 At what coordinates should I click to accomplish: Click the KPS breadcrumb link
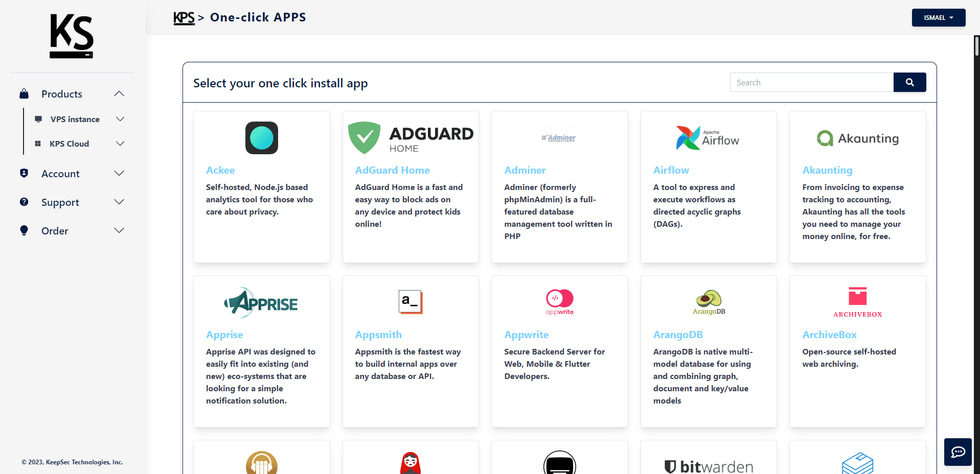(184, 18)
